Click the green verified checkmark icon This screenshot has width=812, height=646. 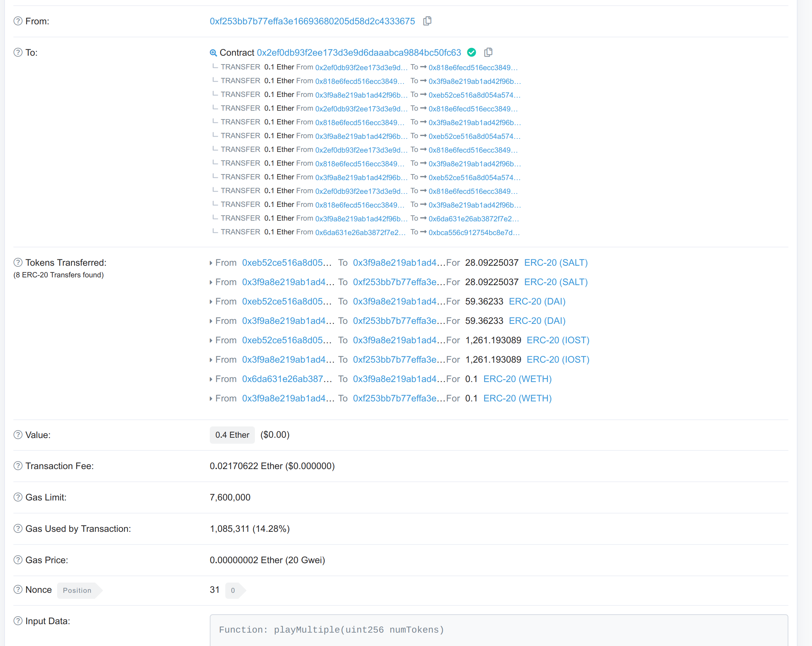[471, 52]
